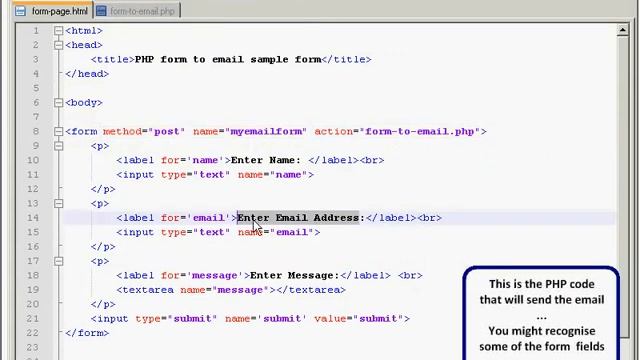Click the textarea tag on line 19
The width and height of the screenshot is (640, 360).
pos(231,290)
